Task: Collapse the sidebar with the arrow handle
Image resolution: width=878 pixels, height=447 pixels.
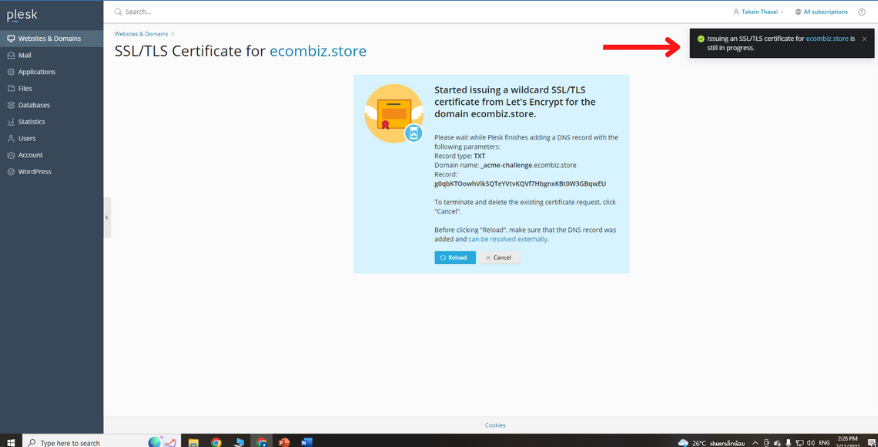Action: click(x=107, y=217)
